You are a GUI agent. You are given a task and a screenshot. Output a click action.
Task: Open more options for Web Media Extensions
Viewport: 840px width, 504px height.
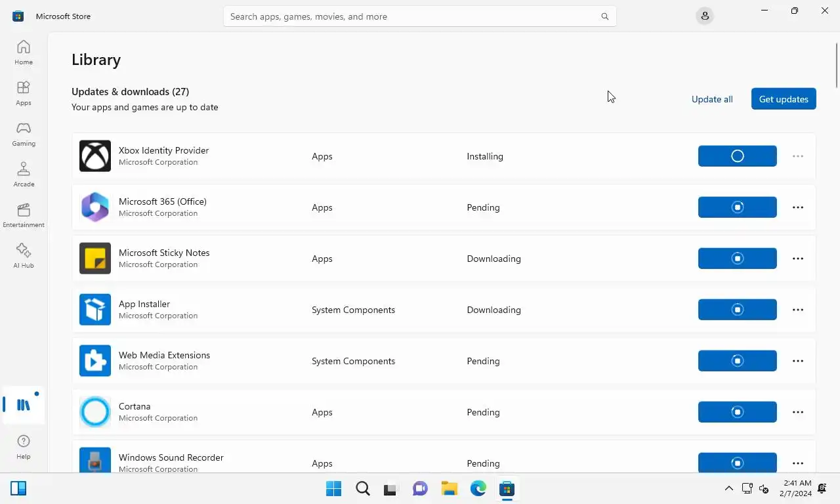tap(798, 361)
